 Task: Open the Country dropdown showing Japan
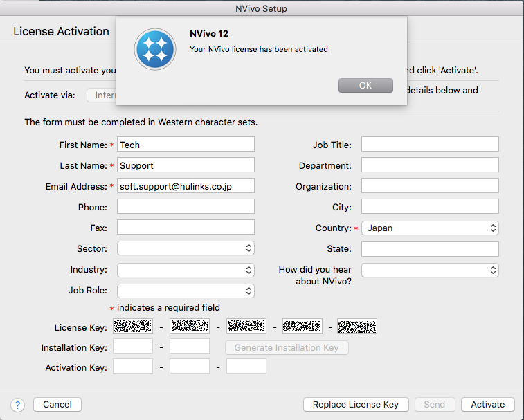click(430, 228)
